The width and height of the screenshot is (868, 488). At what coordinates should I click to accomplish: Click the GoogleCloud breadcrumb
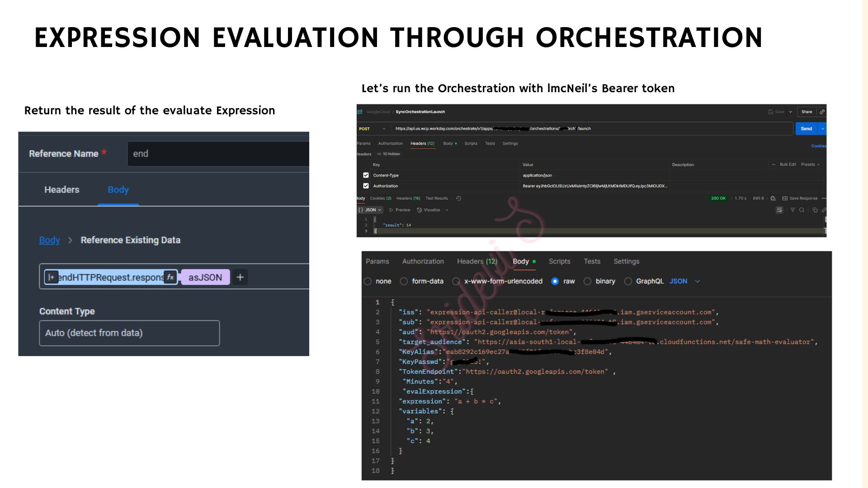click(x=378, y=112)
